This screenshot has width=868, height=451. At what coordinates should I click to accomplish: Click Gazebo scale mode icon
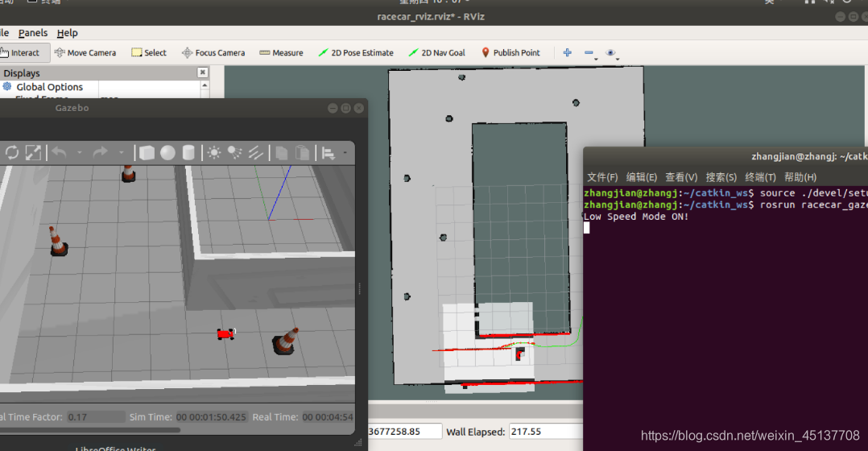coord(33,152)
